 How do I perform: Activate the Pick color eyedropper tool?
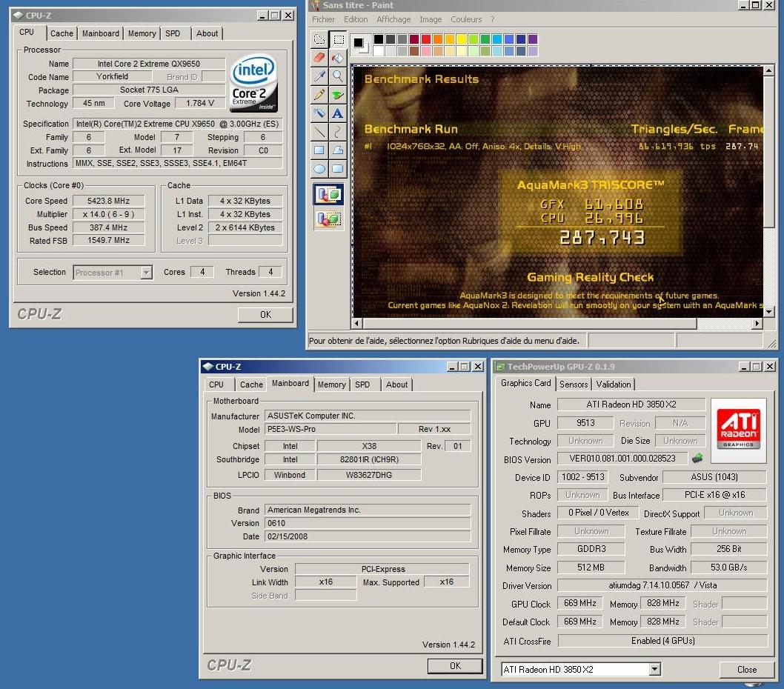(x=319, y=76)
